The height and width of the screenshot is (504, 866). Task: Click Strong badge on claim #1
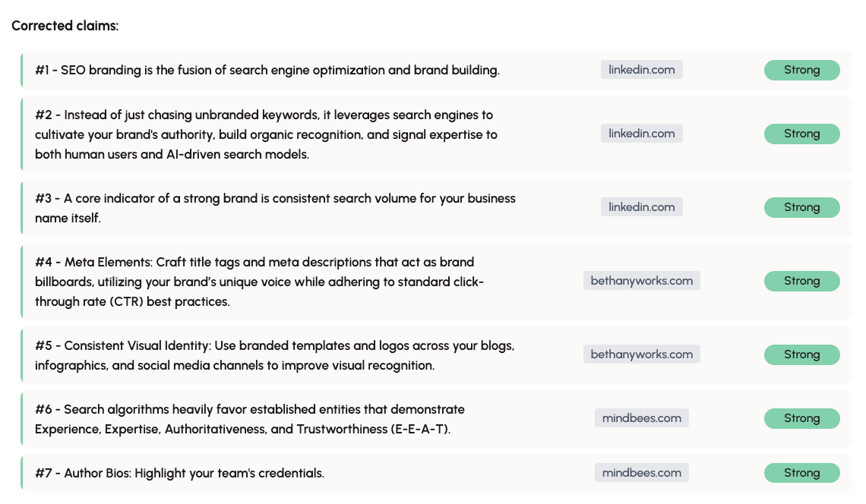(802, 70)
